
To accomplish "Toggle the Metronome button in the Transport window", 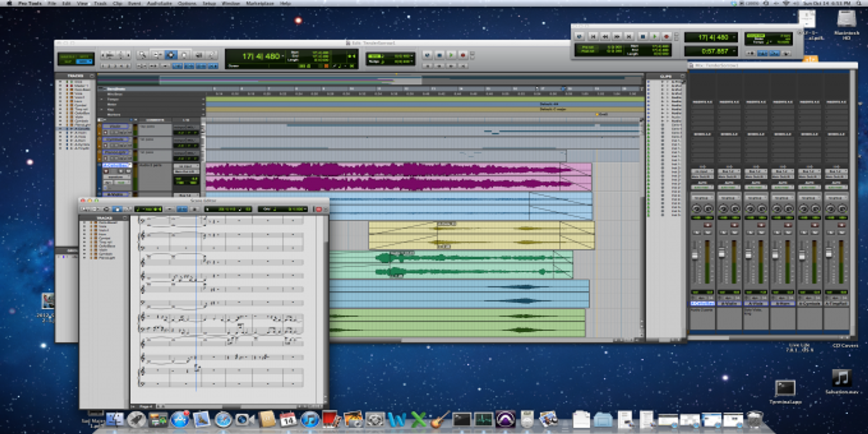I will coord(762,53).
